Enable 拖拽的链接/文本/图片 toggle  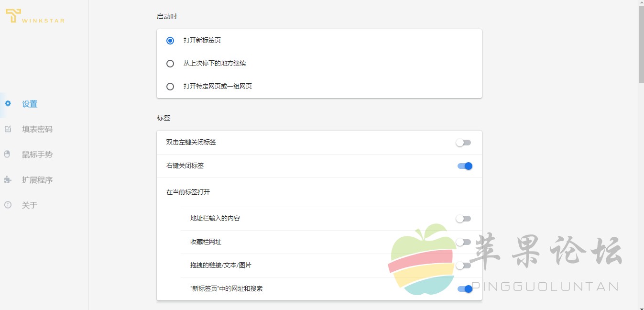click(463, 266)
